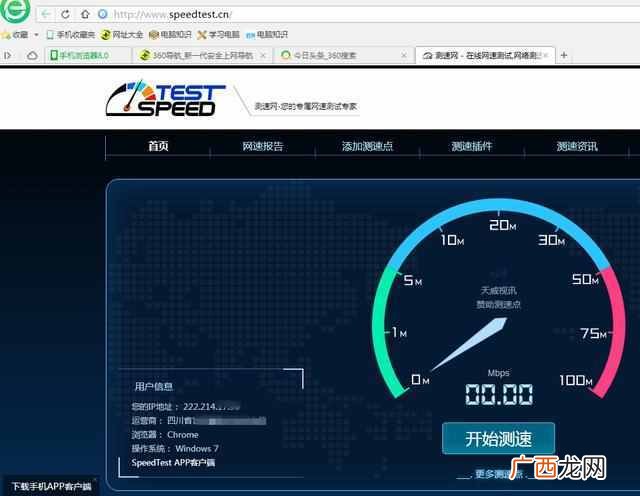Open 电脑知识 bookmark with brown icon
Screen dimensions: 640x496
click(x=170, y=35)
